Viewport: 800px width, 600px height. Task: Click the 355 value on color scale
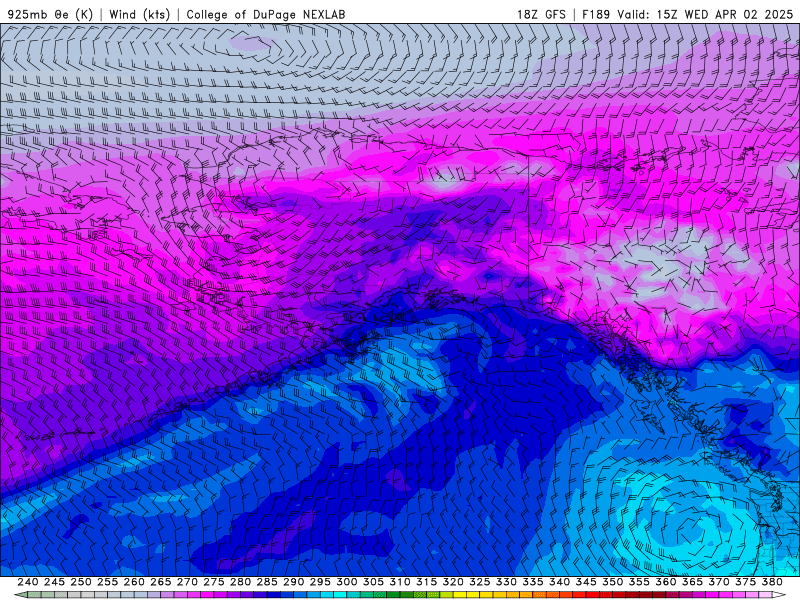[639, 582]
